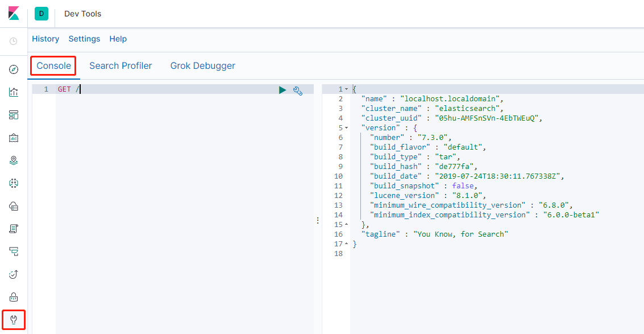Open the Maps app icon
644x334 pixels.
(x=14, y=160)
